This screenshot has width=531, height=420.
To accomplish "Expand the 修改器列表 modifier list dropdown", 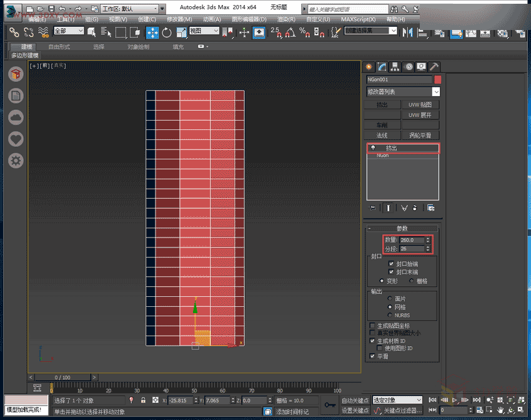I will (x=435, y=92).
